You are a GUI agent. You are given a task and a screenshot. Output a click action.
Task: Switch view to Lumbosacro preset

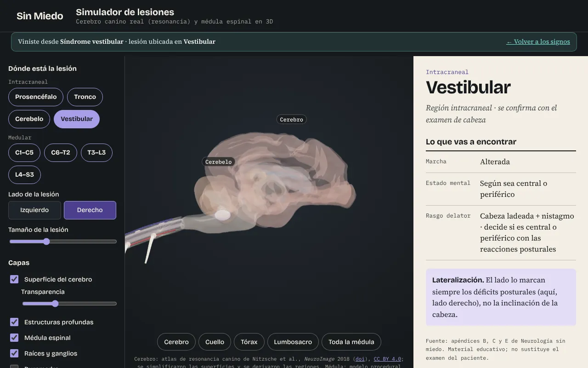(x=293, y=342)
